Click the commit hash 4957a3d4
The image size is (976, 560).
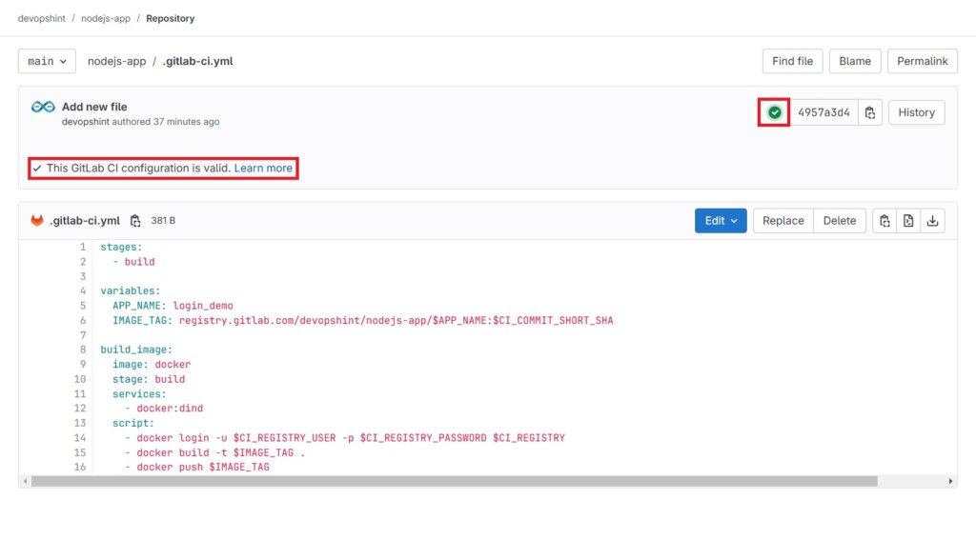pyautogui.click(x=823, y=112)
